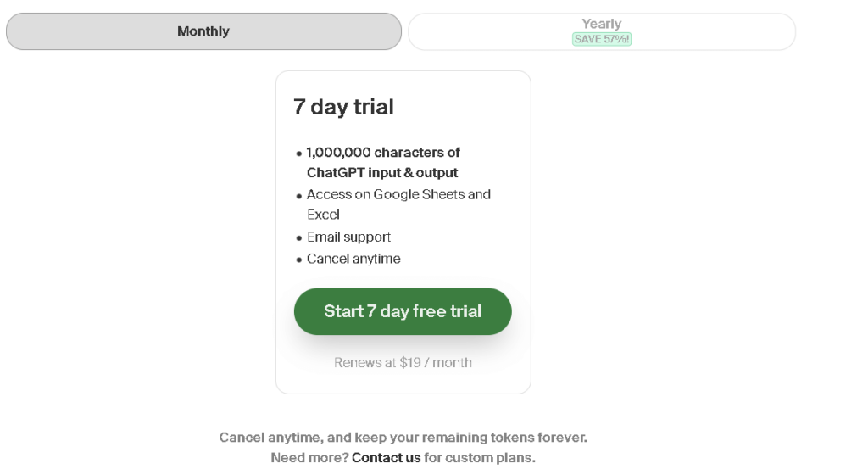Click 'Renews at $19 / month' note

(403, 363)
